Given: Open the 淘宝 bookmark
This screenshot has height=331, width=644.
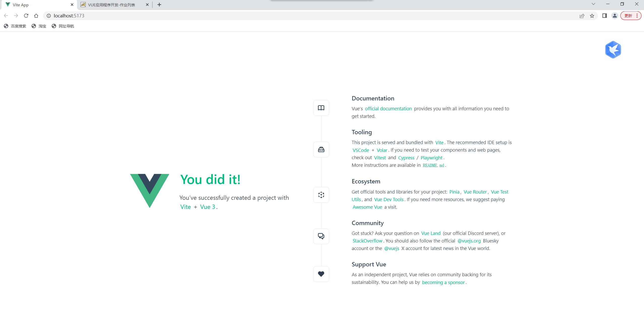Looking at the screenshot, I should (39, 26).
